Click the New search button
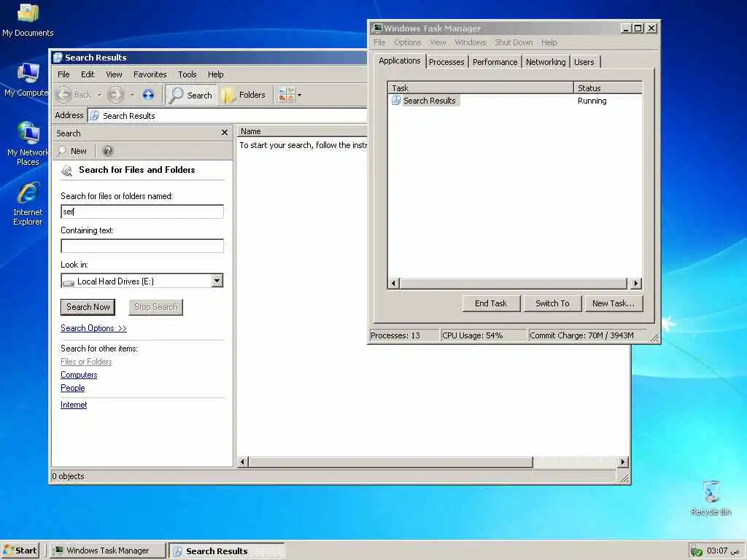The image size is (747, 560). click(72, 151)
